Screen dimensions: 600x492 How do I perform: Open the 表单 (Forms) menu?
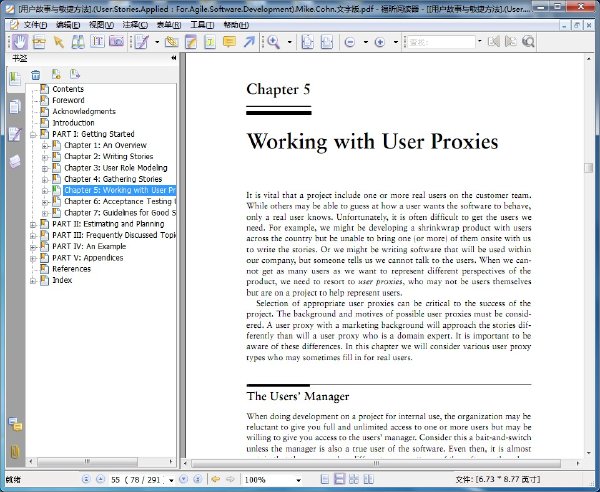coord(169,25)
